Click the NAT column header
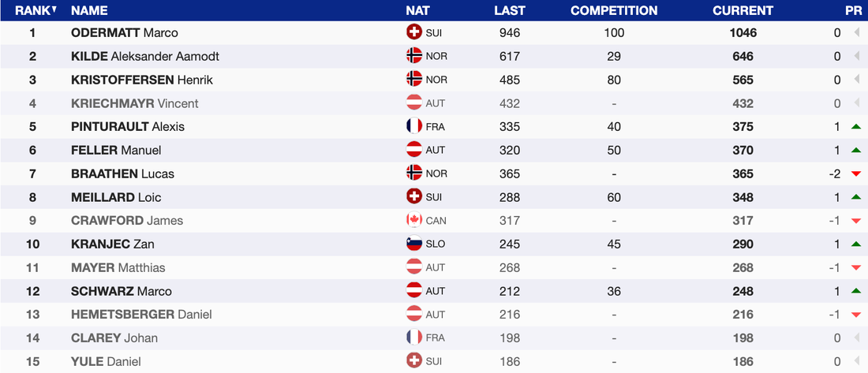 417,10
